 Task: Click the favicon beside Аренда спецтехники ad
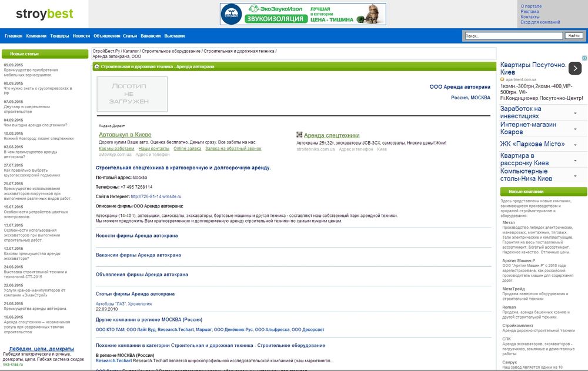click(x=299, y=135)
